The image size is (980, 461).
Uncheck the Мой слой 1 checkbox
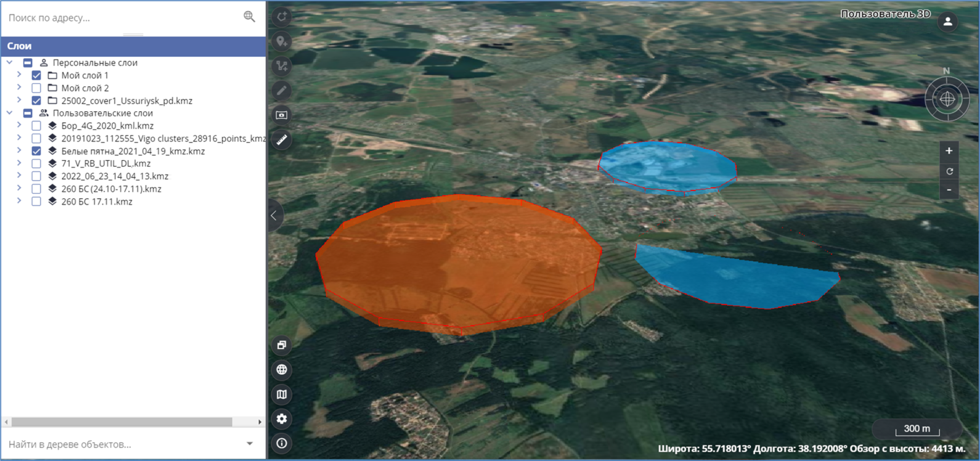pyautogui.click(x=37, y=76)
